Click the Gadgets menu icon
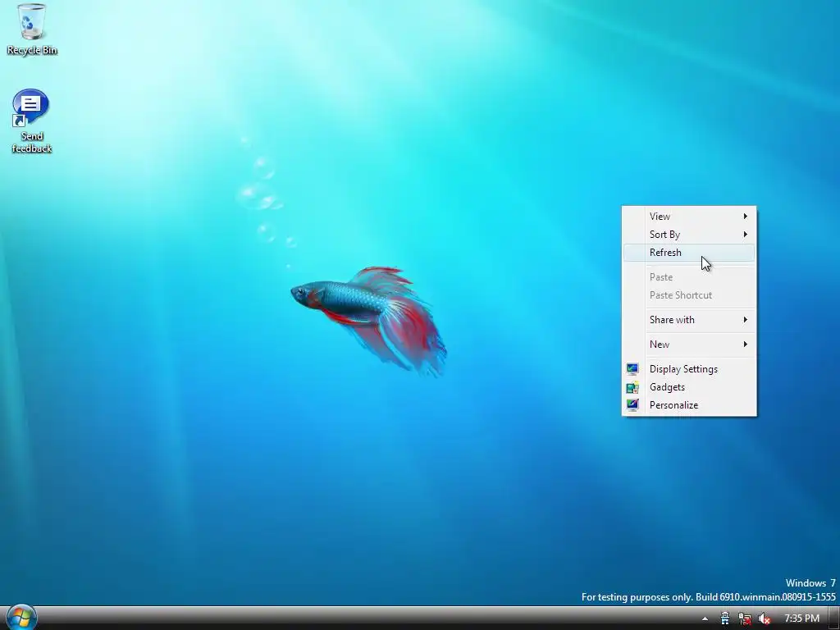Image resolution: width=840 pixels, height=630 pixels. (632, 387)
